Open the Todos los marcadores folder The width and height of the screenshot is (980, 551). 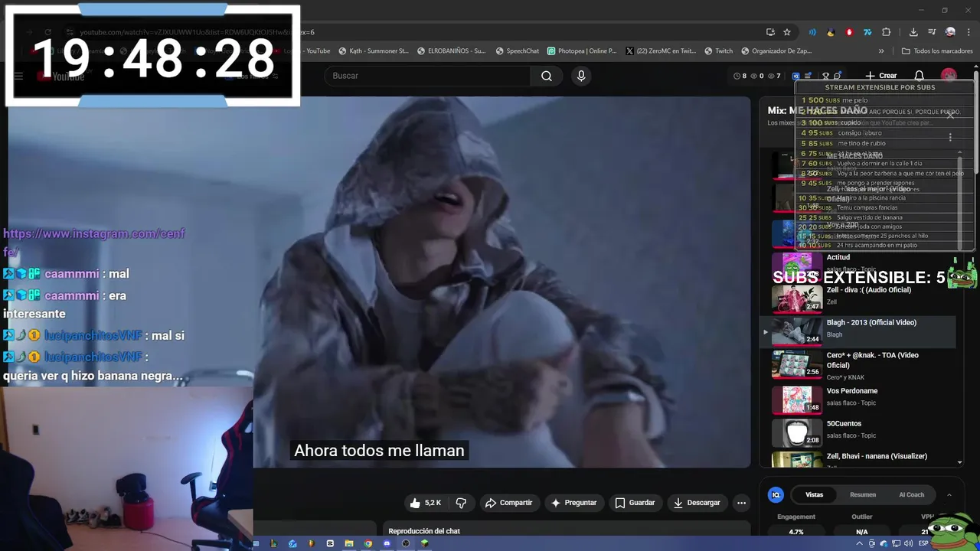click(x=937, y=51)
